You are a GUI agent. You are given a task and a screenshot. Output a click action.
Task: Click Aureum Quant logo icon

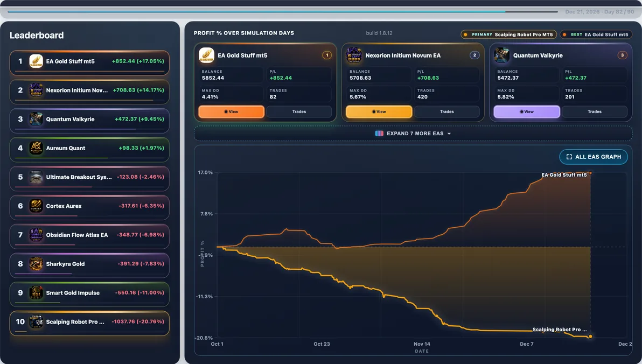[36, 148]
